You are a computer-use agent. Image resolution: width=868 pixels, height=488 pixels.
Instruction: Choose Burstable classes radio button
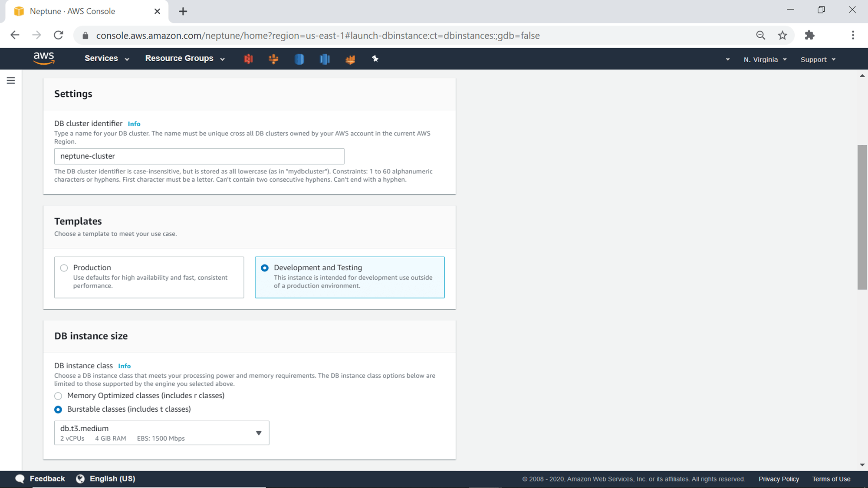click(58, 409)
